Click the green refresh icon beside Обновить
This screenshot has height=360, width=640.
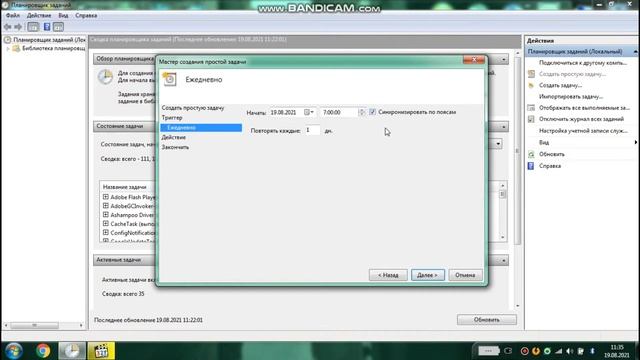531,154
